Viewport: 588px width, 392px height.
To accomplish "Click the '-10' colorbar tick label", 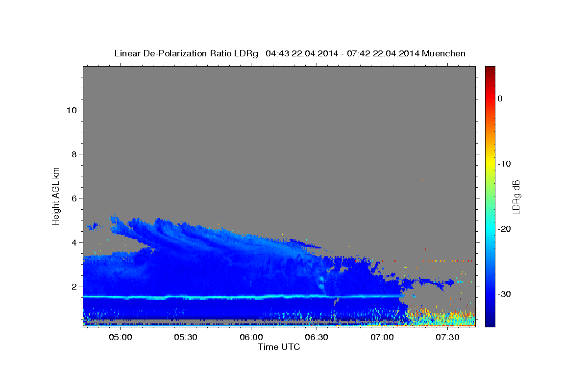I will tap(504, 164).
